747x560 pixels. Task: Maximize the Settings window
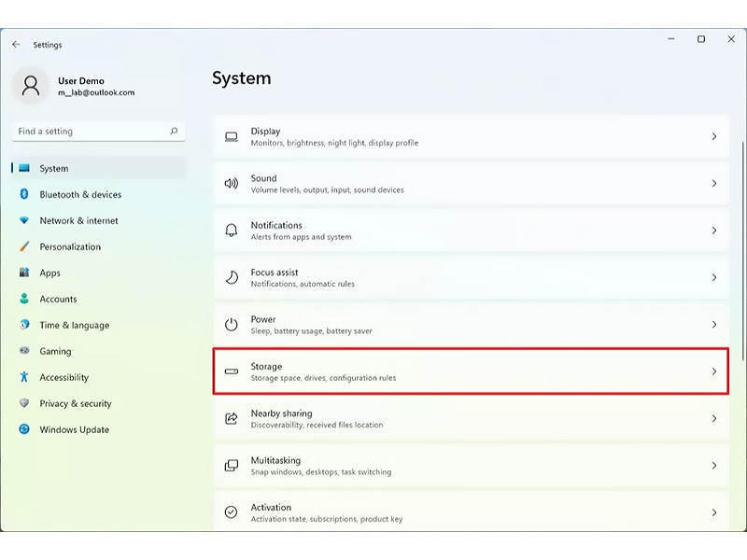701,39
